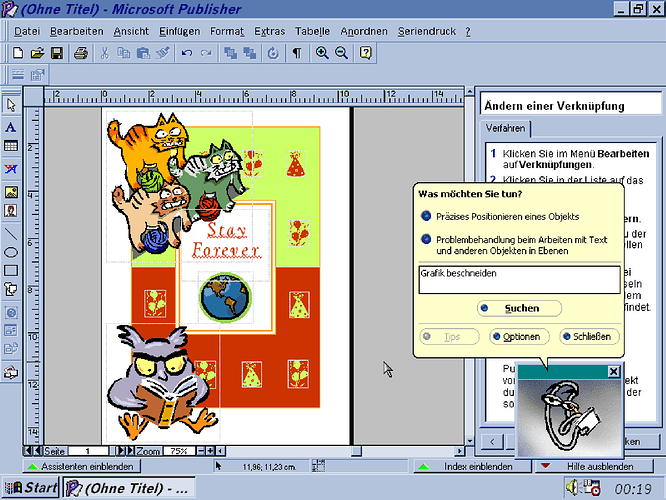Open the Tabelle menu
The height and width of the screenshot is (500, 666).
coord(313,31)
